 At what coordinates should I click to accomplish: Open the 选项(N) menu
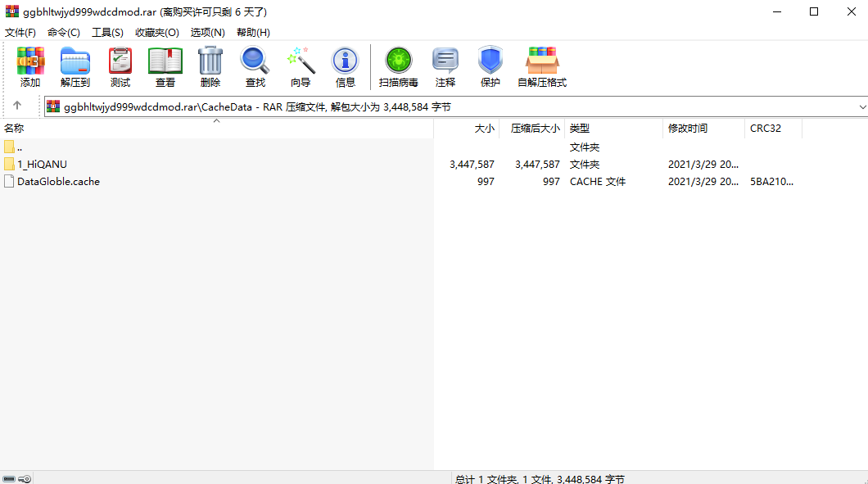pos(208,33)
